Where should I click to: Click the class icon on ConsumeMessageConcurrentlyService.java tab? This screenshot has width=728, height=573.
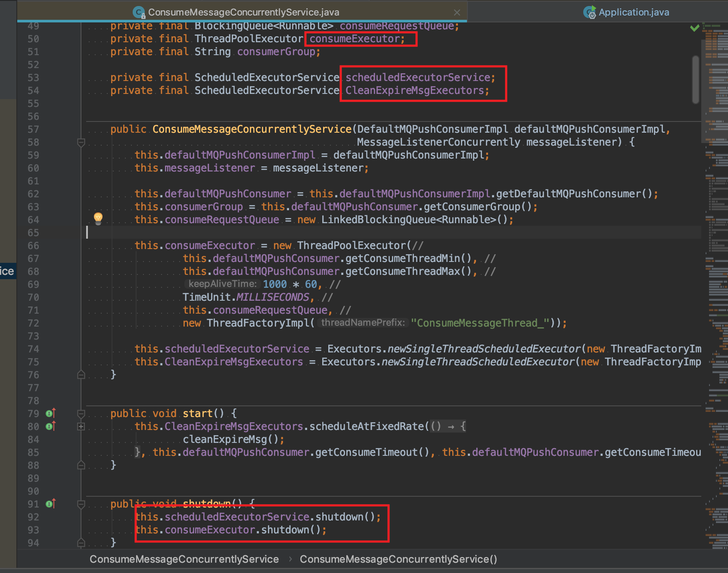[138, 12]
